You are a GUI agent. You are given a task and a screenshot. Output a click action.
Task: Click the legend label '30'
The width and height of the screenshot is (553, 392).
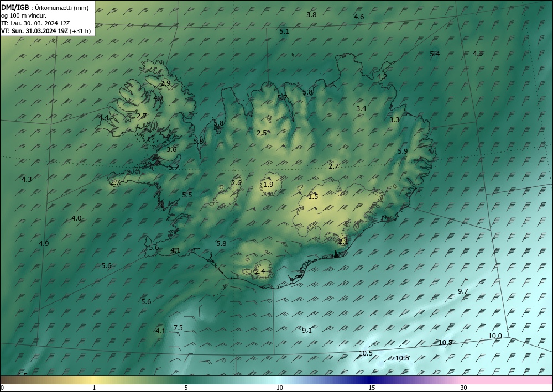click(464, 388)
